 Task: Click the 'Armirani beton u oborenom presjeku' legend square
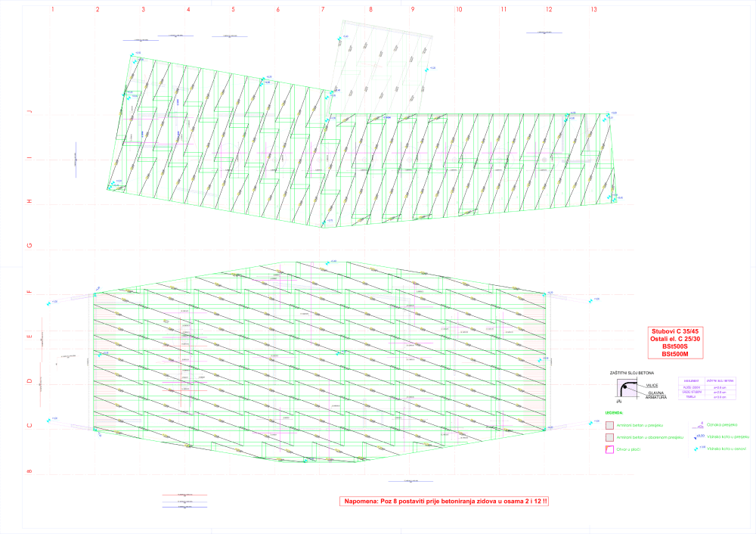point(609,437)
